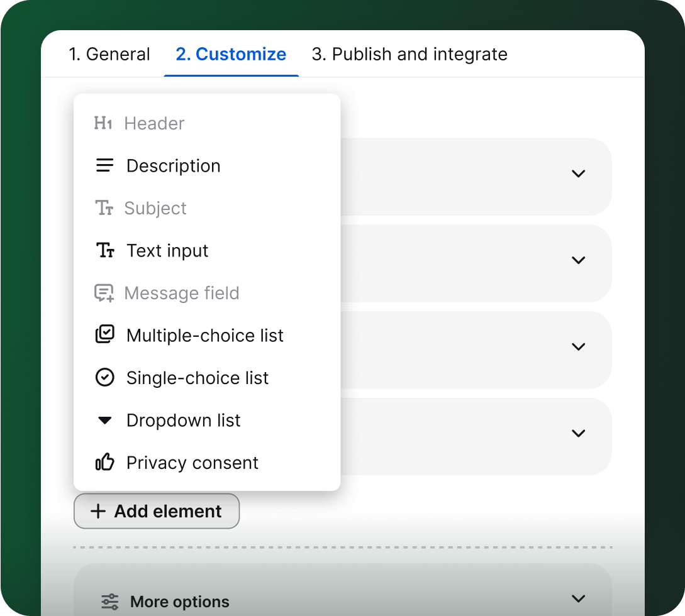Select Text input from the element menu
This screenshot has height=616, width=685.
pos(167,250)
